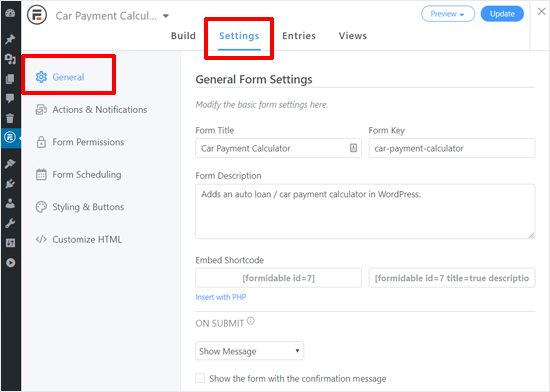Switch to the Entries tab

(299, 36)
